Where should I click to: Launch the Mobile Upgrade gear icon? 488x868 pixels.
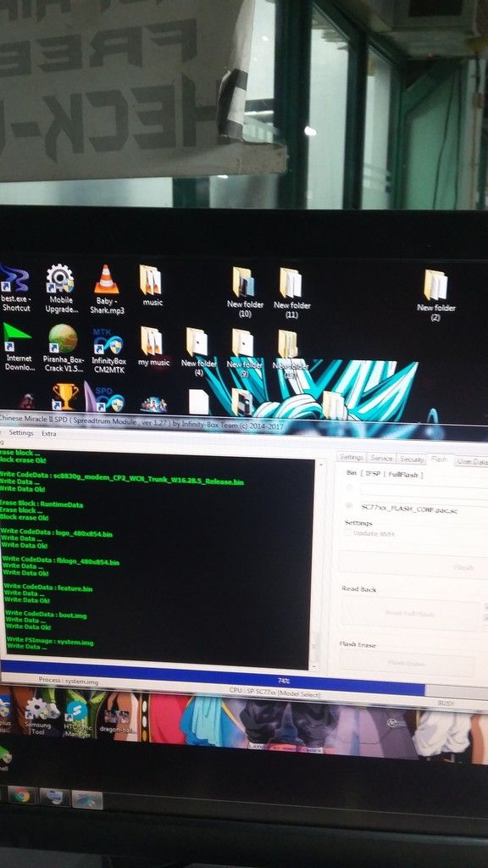61,288
